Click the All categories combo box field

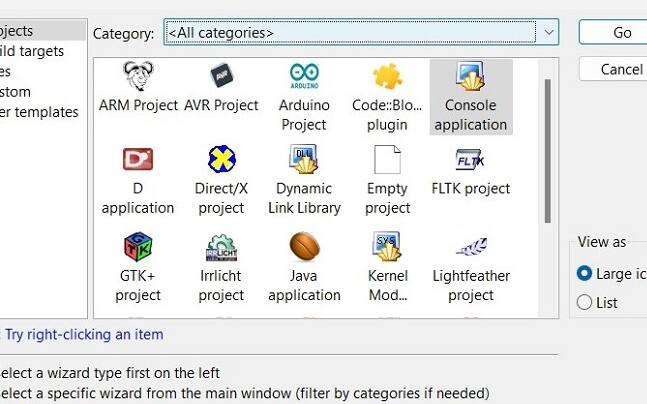tap(361, 32)
